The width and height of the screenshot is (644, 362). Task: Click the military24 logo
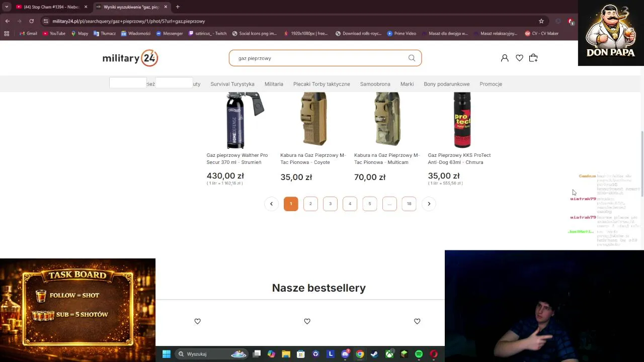[x=130, y=58]
